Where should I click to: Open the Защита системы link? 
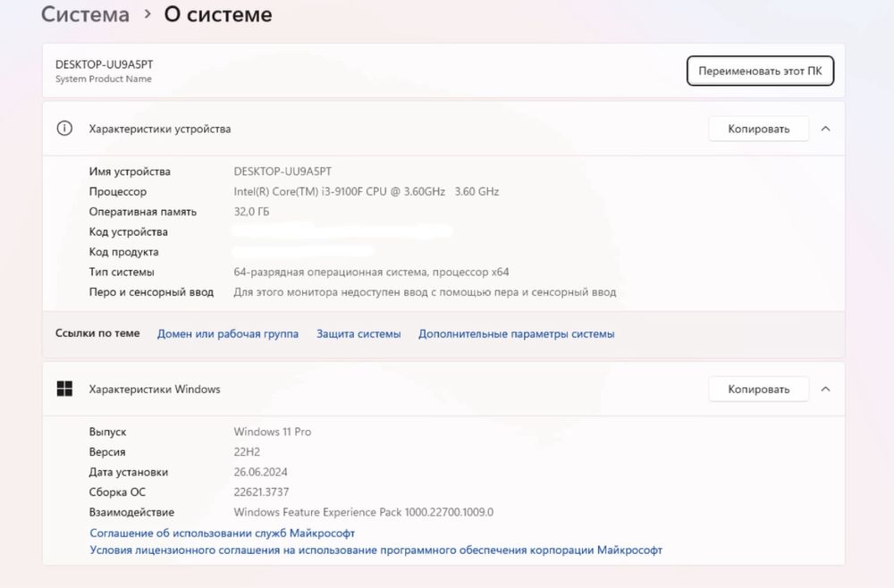click(358, 333)
